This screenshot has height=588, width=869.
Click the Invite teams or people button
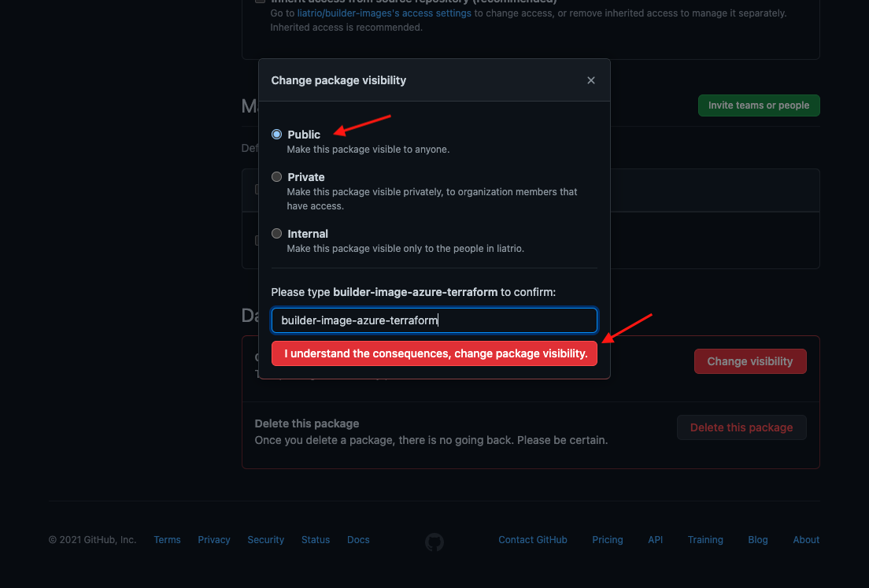(x=759, y=105)
